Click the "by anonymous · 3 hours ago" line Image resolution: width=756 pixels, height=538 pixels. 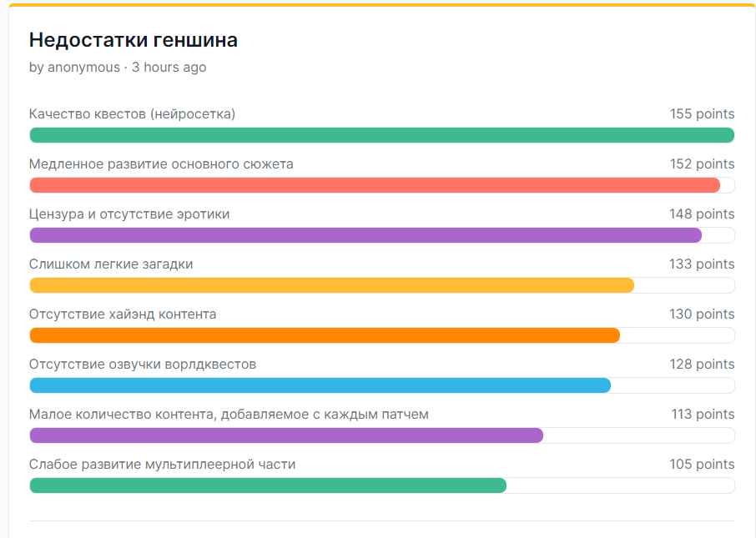pos(118,67)
